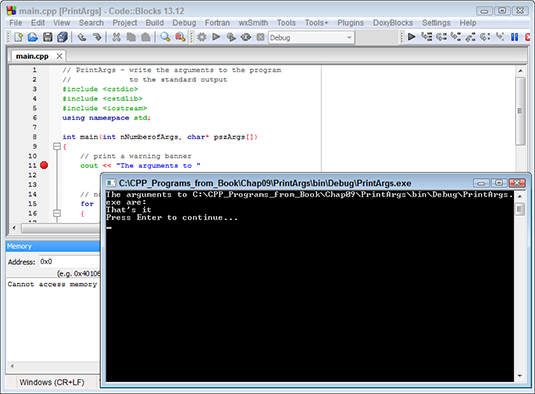Image resolution: width=535 pixels, height=394 pixels.
Task: Undo the last edit
Action: pos(82,37)
